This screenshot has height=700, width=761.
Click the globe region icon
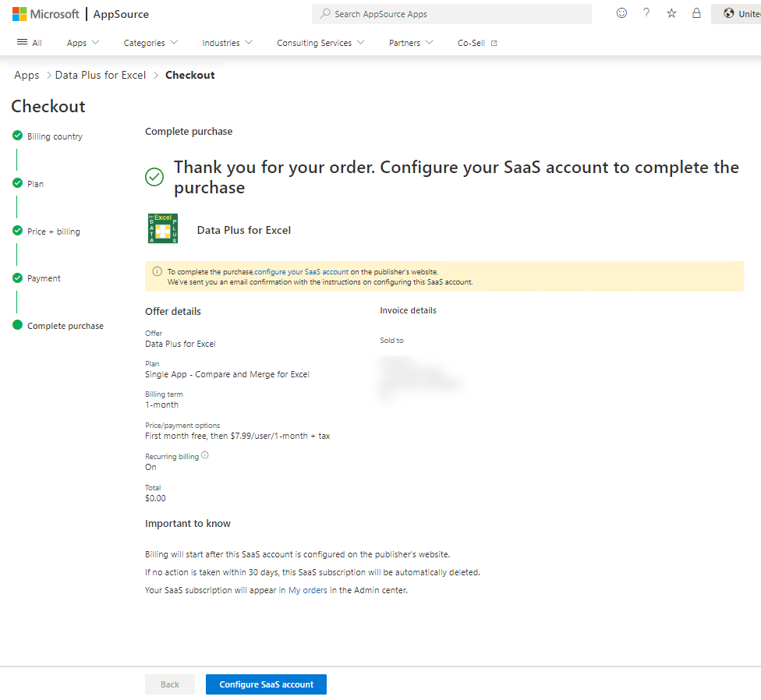(728, 13)
